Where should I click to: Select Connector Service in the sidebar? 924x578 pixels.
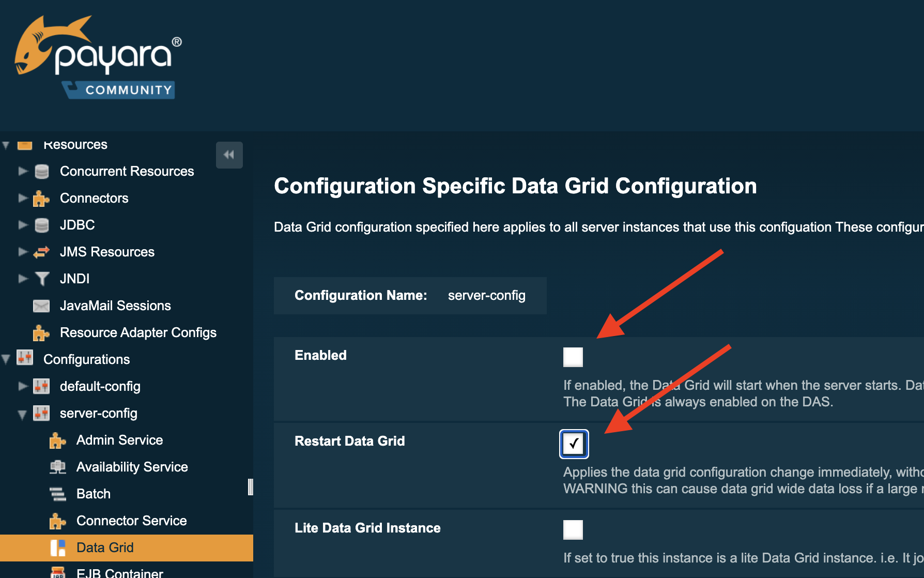(x=131, y=521)
